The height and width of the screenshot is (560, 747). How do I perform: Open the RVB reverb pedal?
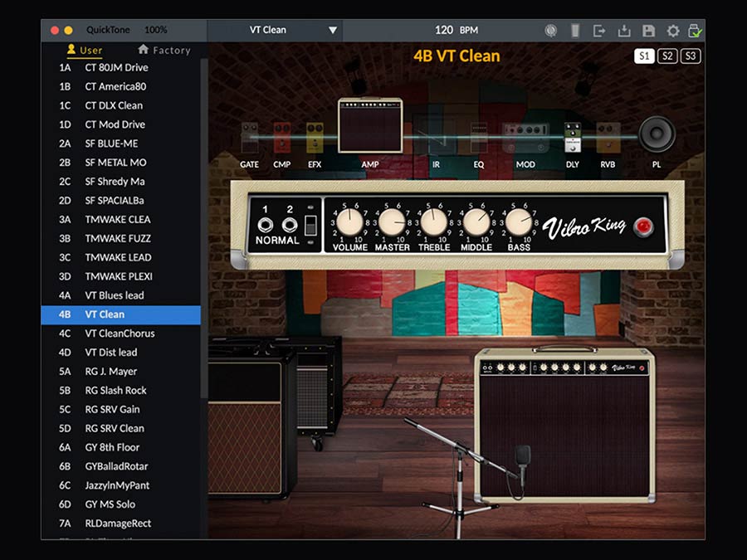click(608, 138)
